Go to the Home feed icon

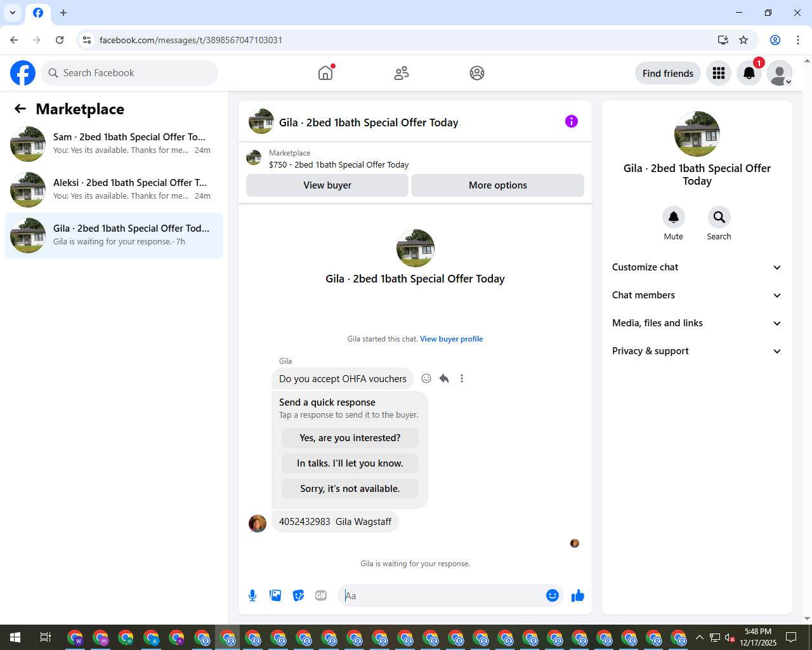(x=325, y=73)
